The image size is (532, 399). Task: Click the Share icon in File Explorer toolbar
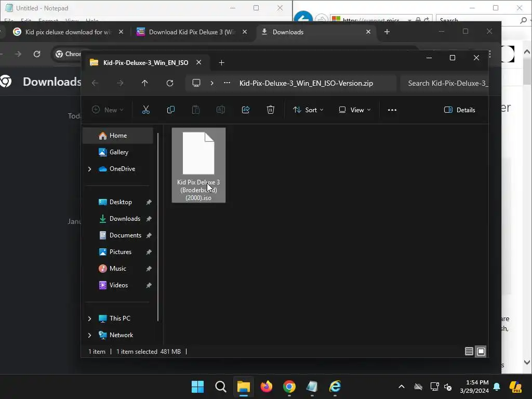tap(246, 110)
